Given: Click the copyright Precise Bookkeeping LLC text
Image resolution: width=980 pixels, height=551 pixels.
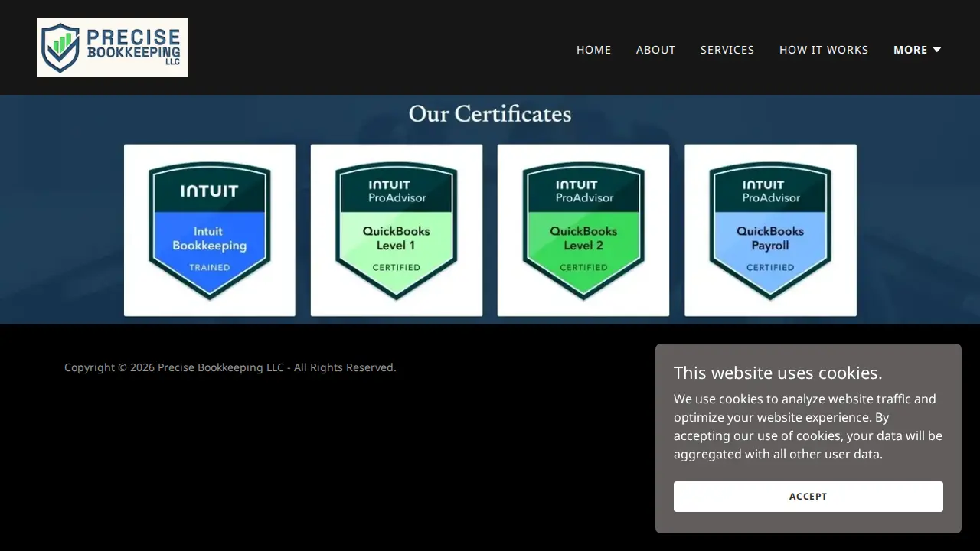Looking at the screenshot, I should pyautogui.click(x=230, y=367).
